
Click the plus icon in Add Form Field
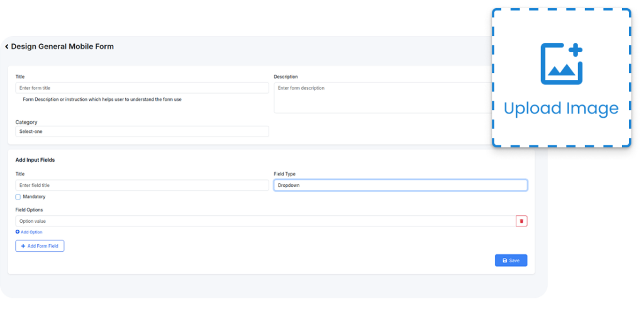23,246
